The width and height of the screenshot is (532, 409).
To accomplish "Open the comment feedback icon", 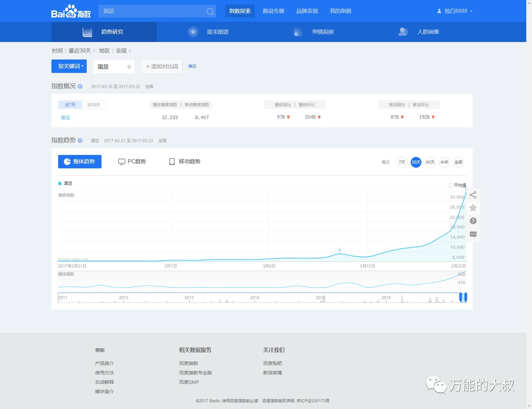I will pos(473,234).
